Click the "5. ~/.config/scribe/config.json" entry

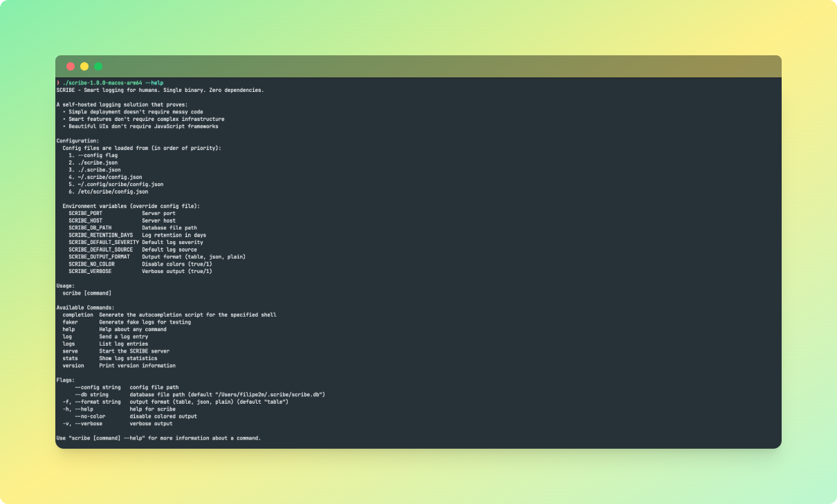click(116, 184)
